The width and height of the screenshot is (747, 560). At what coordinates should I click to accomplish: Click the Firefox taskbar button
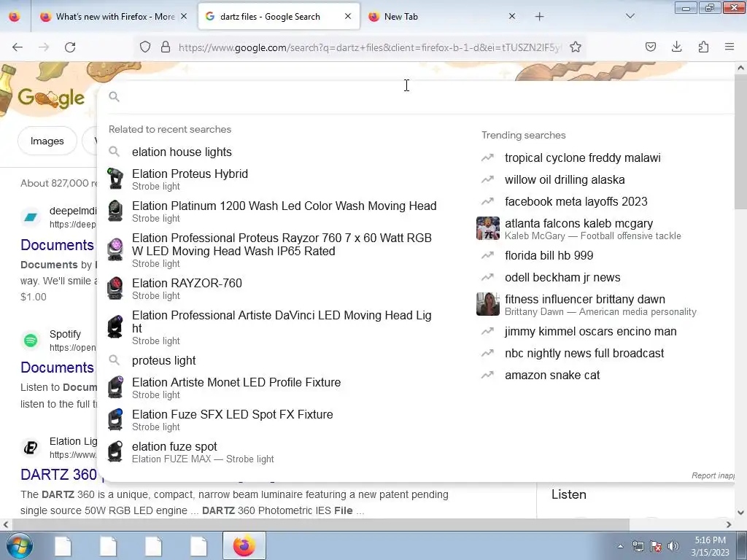pos(244,545)
